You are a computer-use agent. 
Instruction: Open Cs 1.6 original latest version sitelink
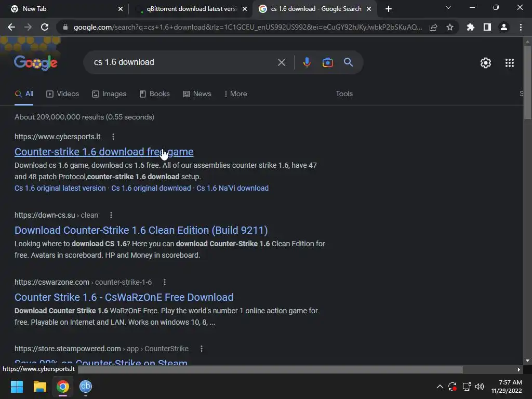point(60,188)
